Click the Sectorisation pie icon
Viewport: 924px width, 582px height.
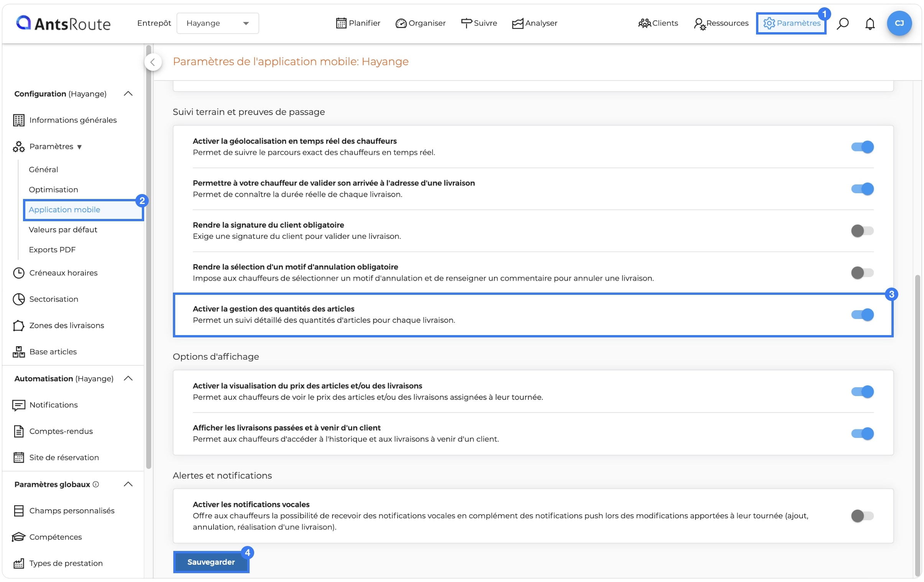[18, 299]
